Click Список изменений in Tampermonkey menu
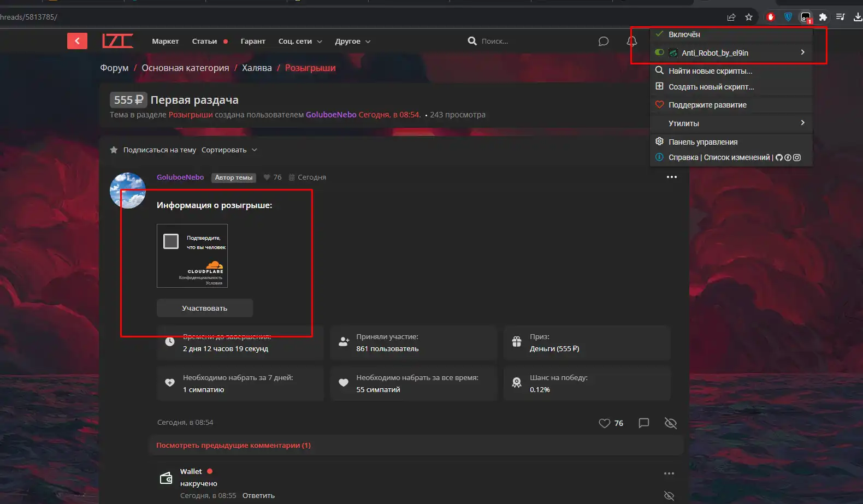Viewport: 863px width, 504px height. (737, 157)
